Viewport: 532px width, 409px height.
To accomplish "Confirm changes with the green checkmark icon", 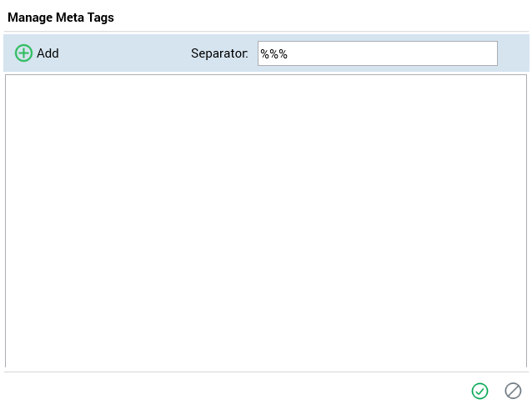I will [x=479, y=391].
